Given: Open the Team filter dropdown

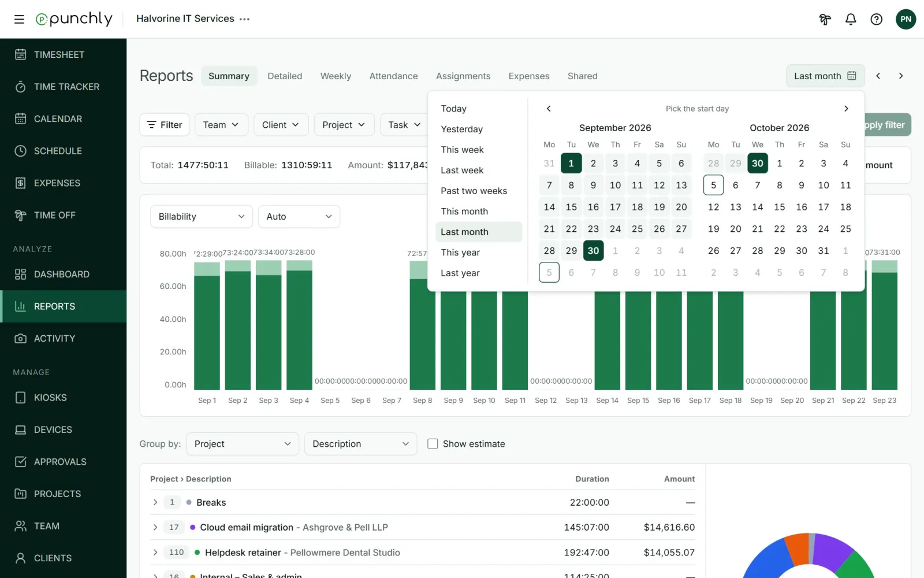Looking at the screenshot, I should 221,125.
